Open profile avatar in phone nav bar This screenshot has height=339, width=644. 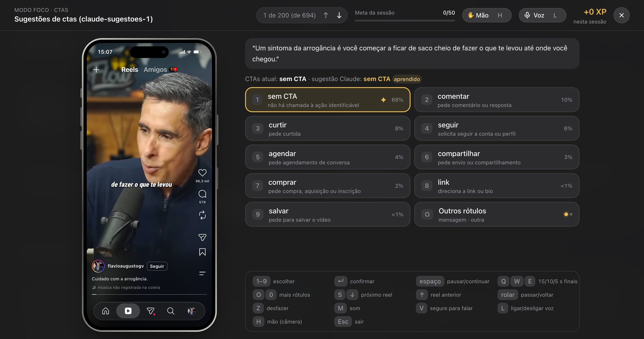coord(192,311)
